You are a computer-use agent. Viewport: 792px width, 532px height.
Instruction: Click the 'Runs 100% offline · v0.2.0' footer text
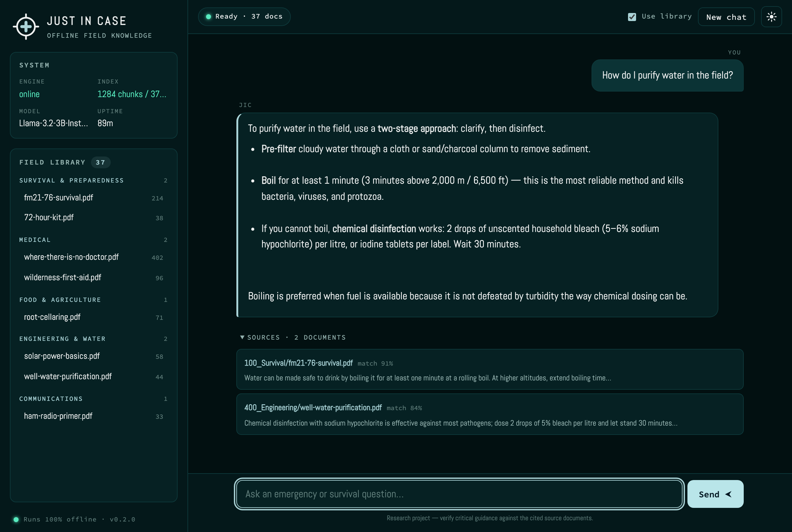point(80,519)
